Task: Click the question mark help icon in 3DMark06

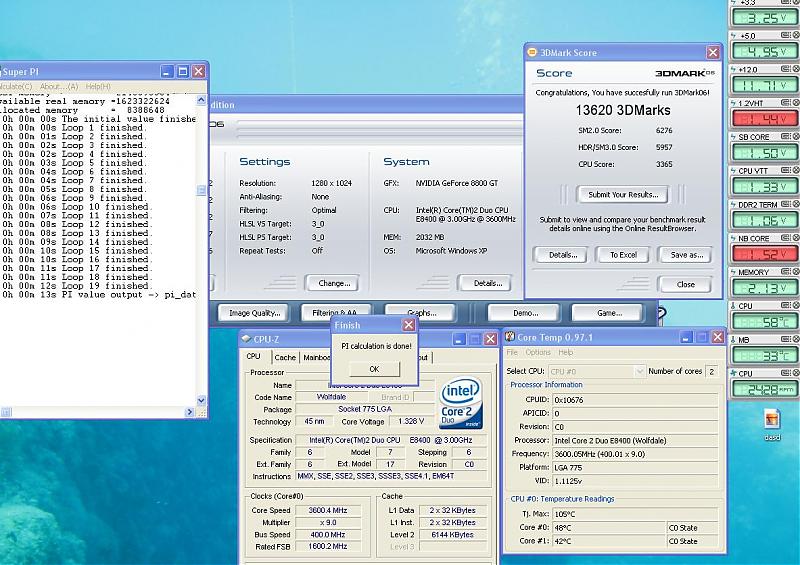Action: tap(662, 313)
